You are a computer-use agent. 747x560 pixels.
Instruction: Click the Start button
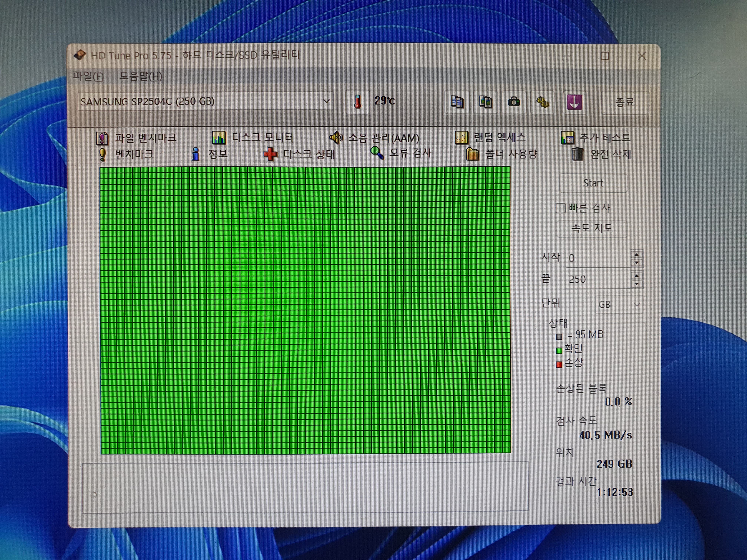click(593, 183)
